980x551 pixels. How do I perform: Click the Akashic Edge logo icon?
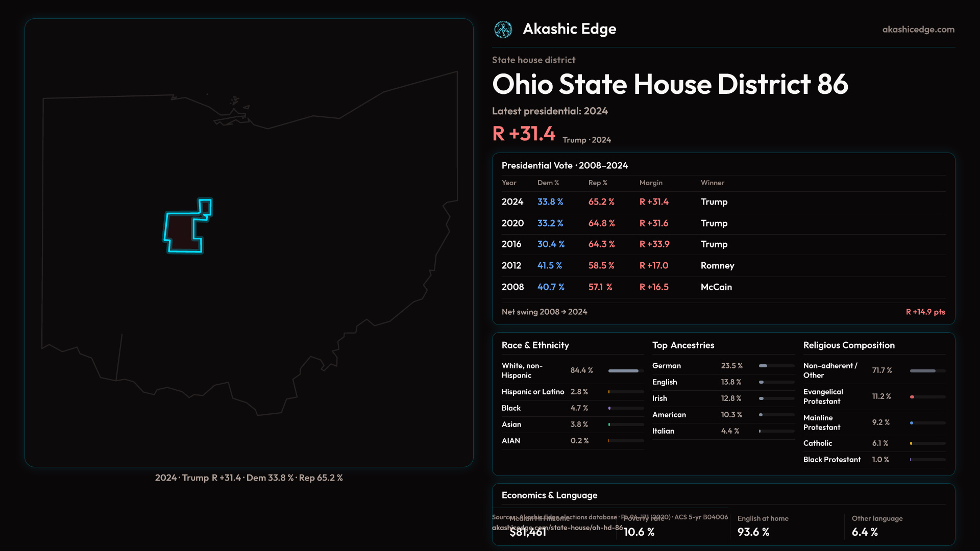[503, 30]
